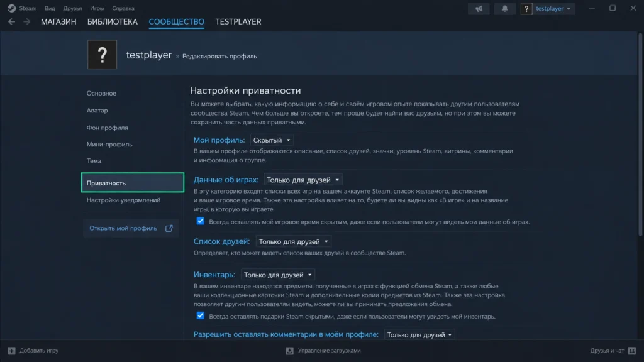Click the large testplayer profile avatar
The height and width of the screenshot is (362, 644).
[x=103, y=55]
